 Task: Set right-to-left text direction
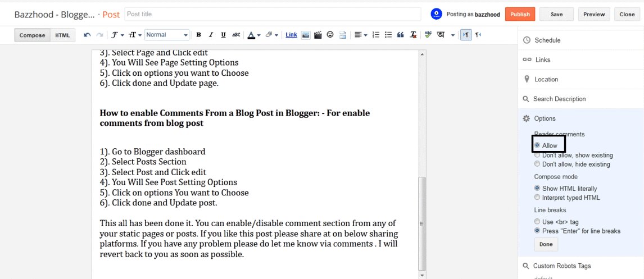click(x=478, y=35)
